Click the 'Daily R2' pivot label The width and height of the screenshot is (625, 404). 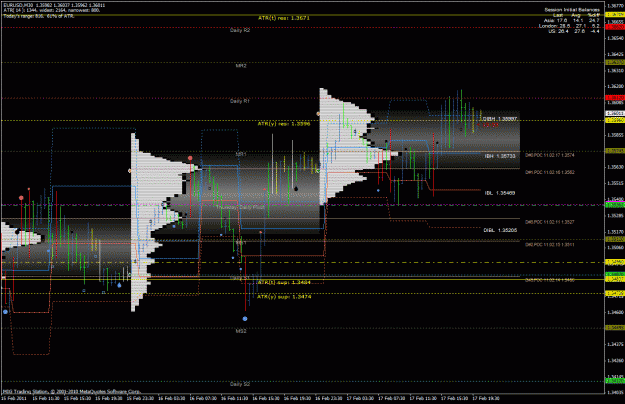(240, 30)
